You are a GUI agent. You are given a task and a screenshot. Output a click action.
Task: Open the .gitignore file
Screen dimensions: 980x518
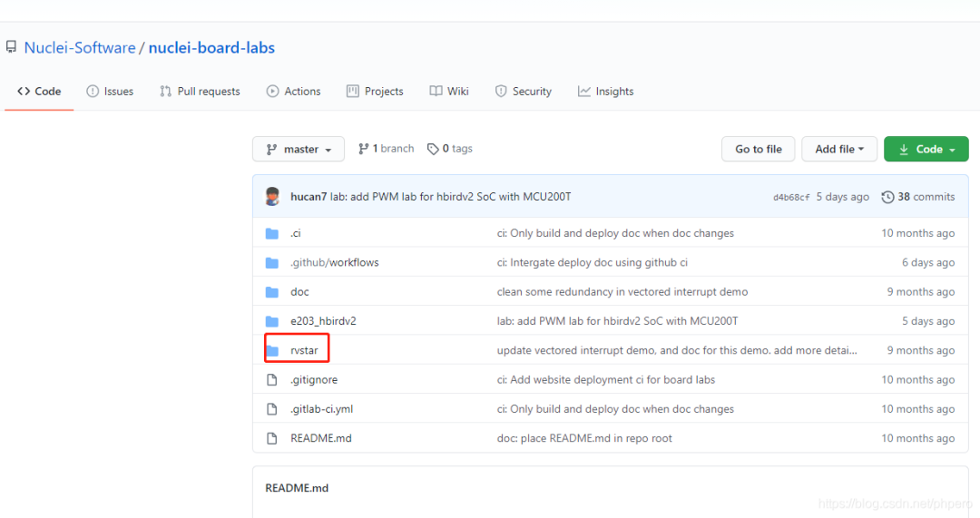(314, 380)
